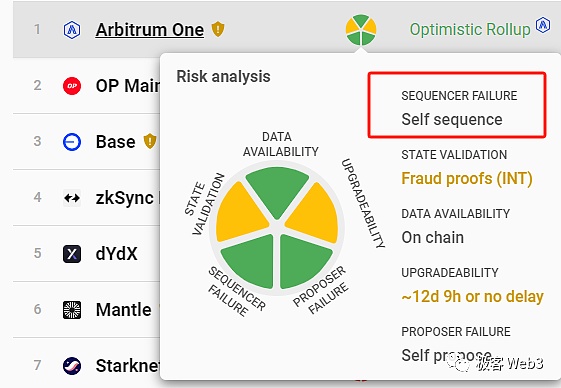Click the yellow Upgradeability pie slice
Image resolution: width=561 pixels, height=388 pixels.
pyautogui.click(x=314, y=214)
